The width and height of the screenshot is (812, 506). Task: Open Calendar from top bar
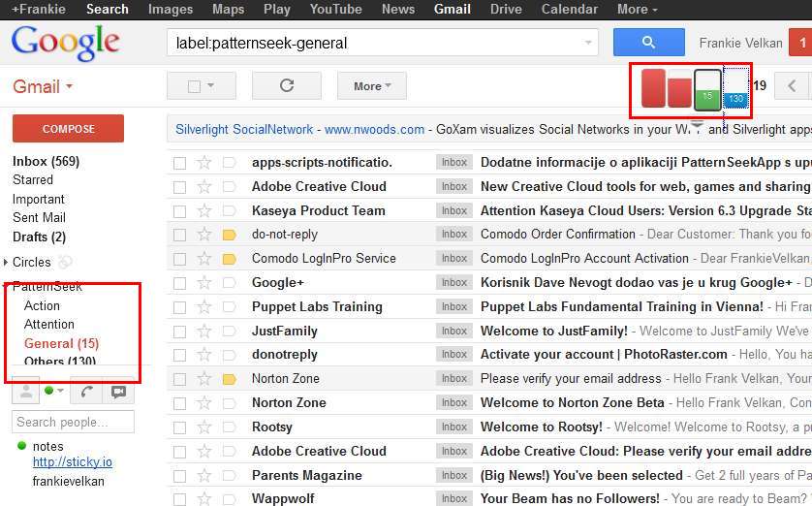point(569,10)
